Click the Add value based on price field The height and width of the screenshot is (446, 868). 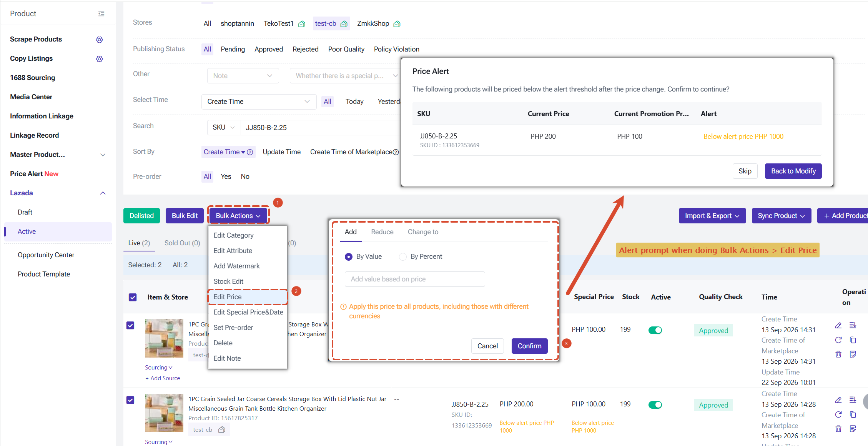coord(415,279)
